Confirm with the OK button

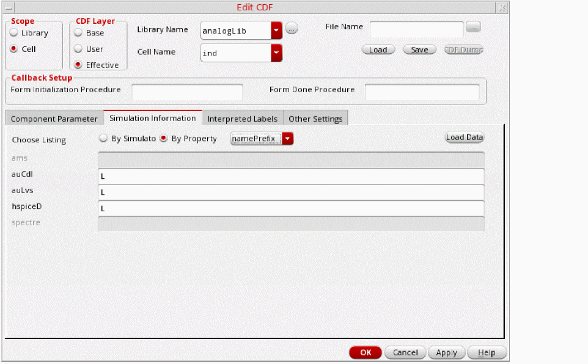(366, 352)
